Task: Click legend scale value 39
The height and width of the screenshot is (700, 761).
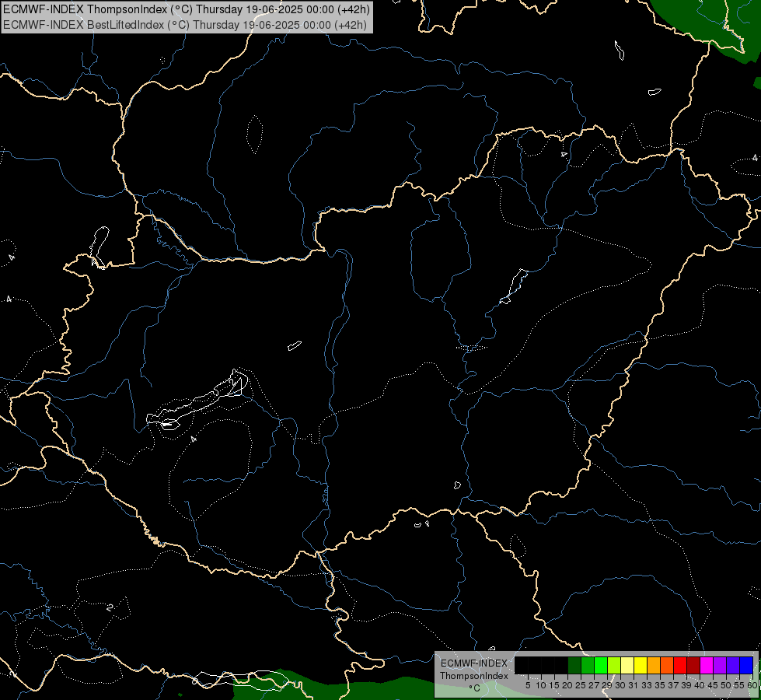Action: point(686,685)
